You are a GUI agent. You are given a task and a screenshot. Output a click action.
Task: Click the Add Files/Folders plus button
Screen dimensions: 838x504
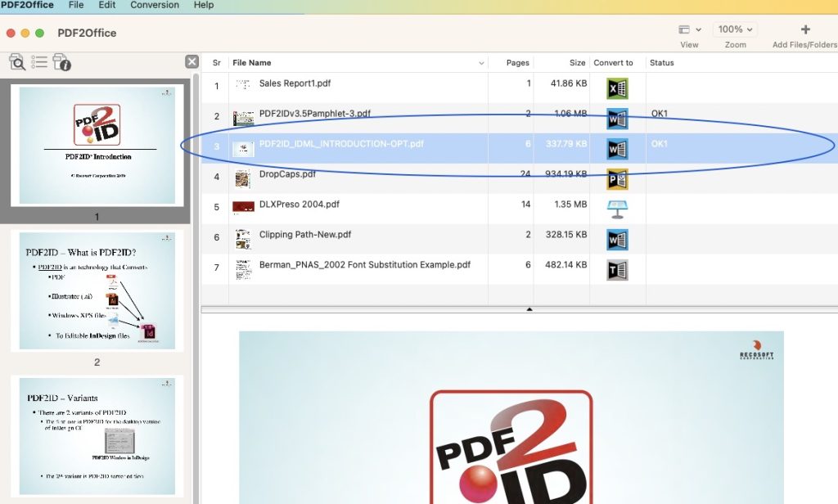pos(804,29)
